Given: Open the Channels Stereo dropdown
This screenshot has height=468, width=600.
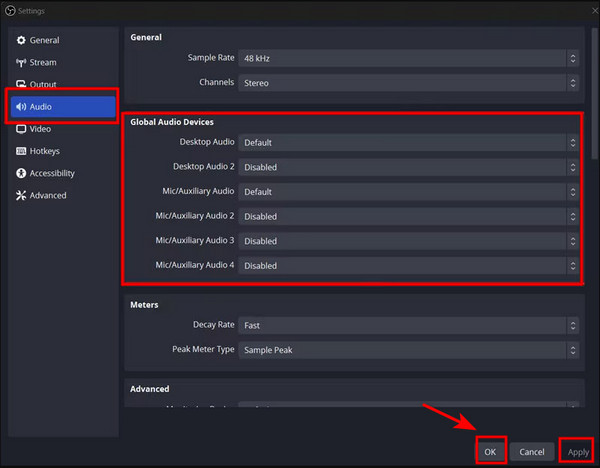Looking at the screenshot, I should tap(409, 83).
